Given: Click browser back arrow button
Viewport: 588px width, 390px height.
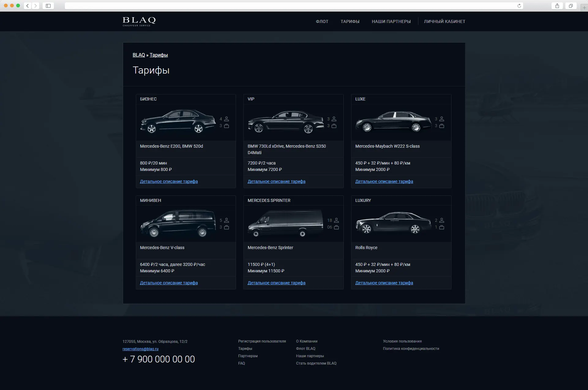Looking at the screenshot, I should 28,6.
